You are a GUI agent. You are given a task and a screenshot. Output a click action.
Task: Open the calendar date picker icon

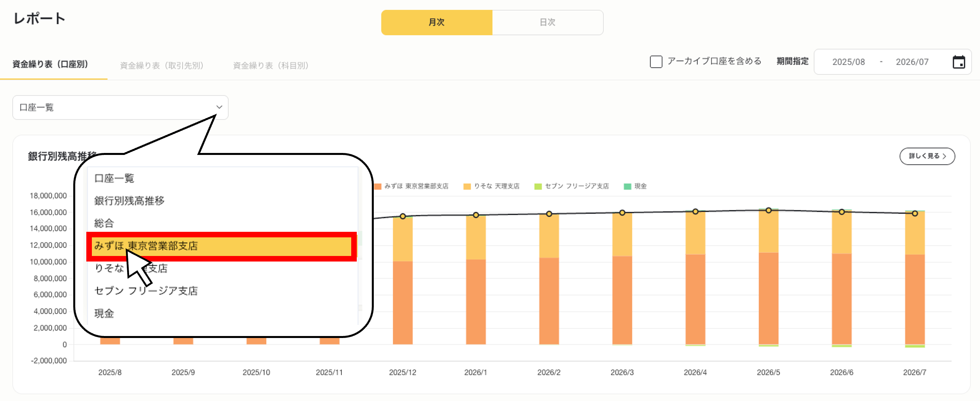958,62
